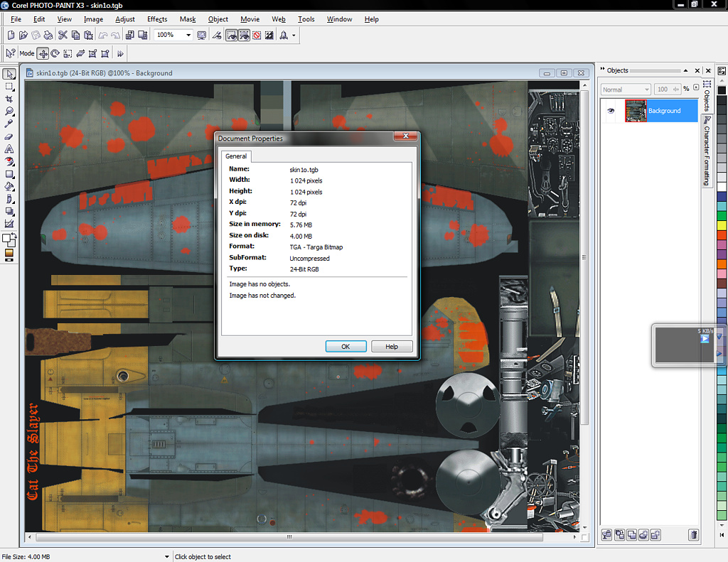Viewport: 728px width, 562px height.
Task: Open the Effects menu
Action: [157, 19]
